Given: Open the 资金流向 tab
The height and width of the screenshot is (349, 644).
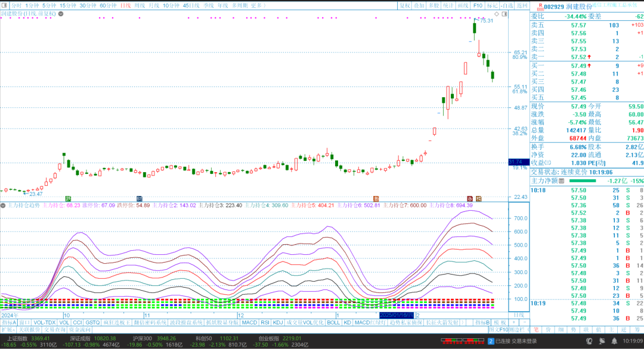Looking at the screenshot, I should (80, 330).
